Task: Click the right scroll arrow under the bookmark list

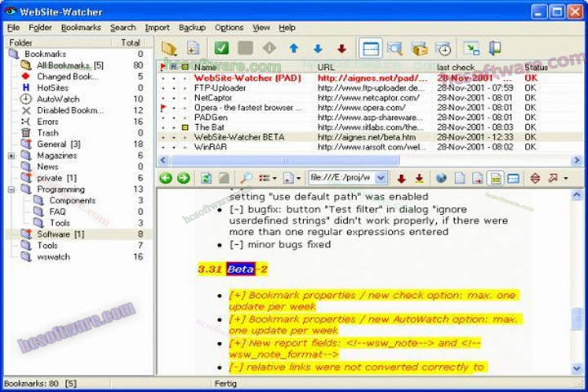Action: [x=577, y=160]
